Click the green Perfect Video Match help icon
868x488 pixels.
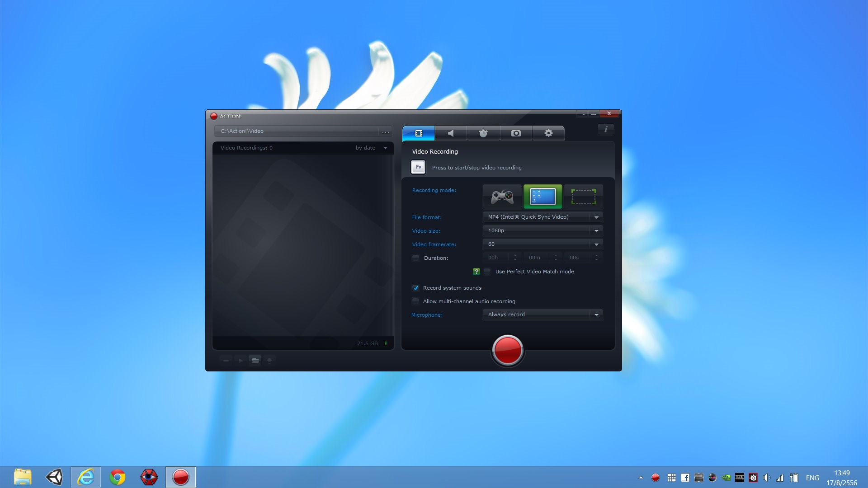476,272
